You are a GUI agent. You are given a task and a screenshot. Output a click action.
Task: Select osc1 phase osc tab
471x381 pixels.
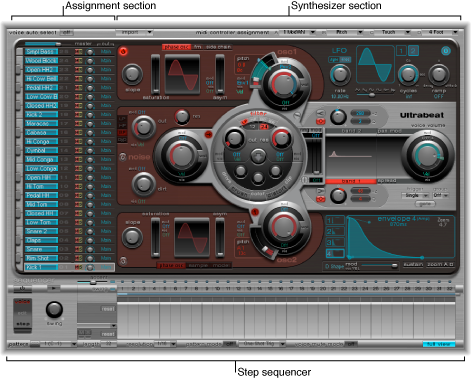tap(177, 47)
